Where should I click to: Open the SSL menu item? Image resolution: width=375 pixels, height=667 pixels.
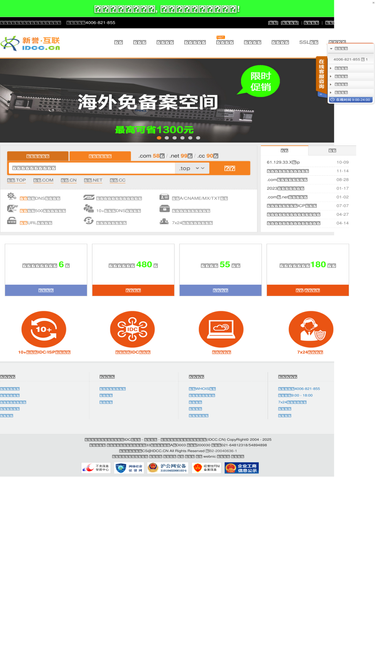tap(308, 42)
